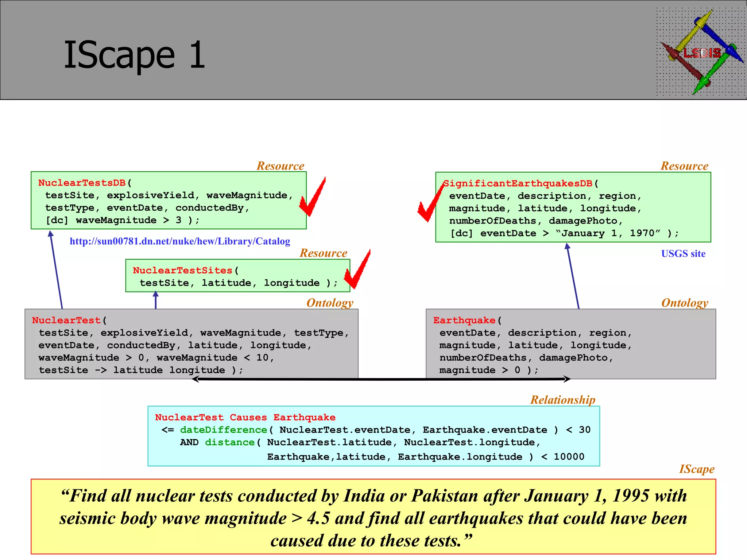Click the short arrow pointing up to NuclearTestSites

coord(156,300)
